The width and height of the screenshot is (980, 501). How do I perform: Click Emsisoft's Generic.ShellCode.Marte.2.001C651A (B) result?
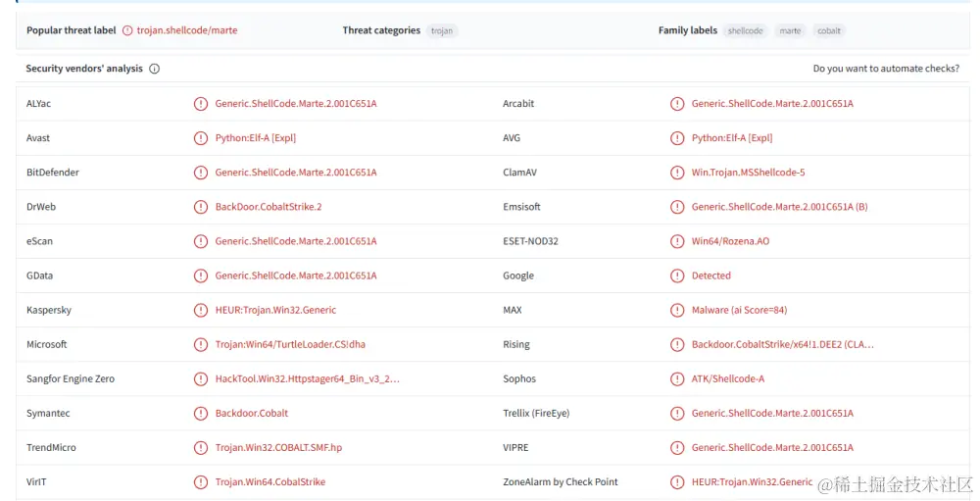click(x=779, y=207)
